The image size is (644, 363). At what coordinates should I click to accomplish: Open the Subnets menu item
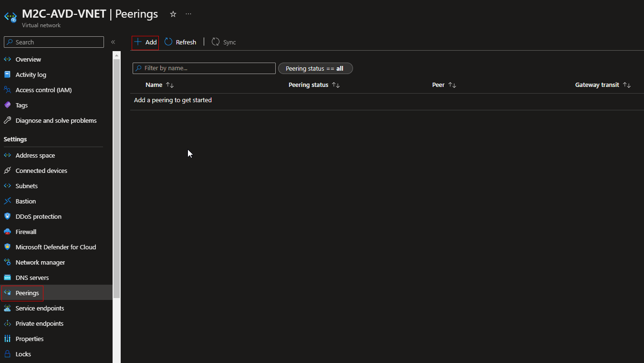tap(27, 186)
